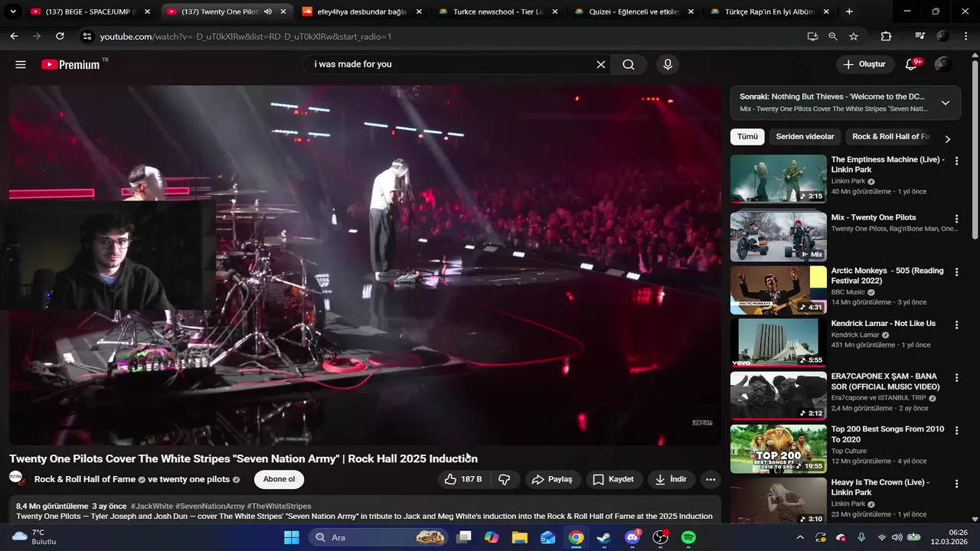Image resolution: width=980 pixels, height=551 pixels.
Task: Play The Emptiness Machine thumbnail
Action: [x=778, y=179]
